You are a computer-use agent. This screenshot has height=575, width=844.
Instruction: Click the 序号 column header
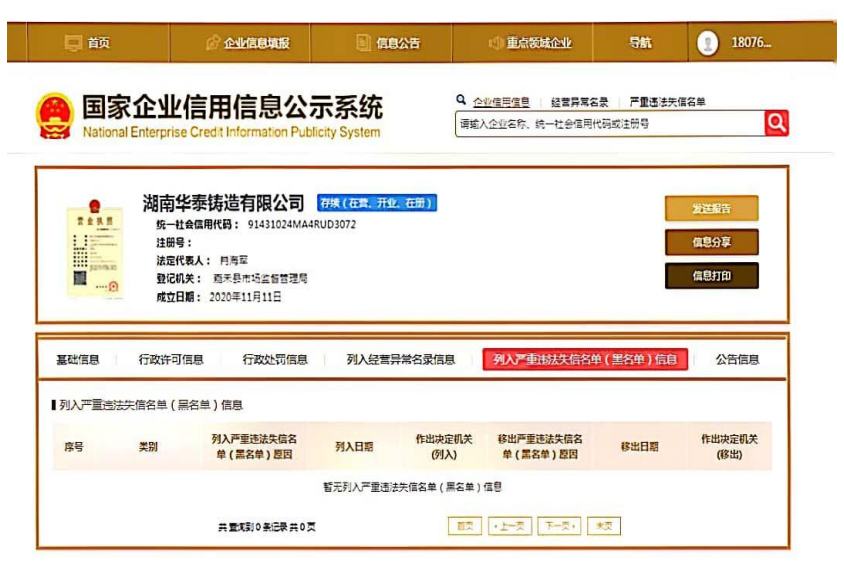pyautogui.click(x=74, y=447)
